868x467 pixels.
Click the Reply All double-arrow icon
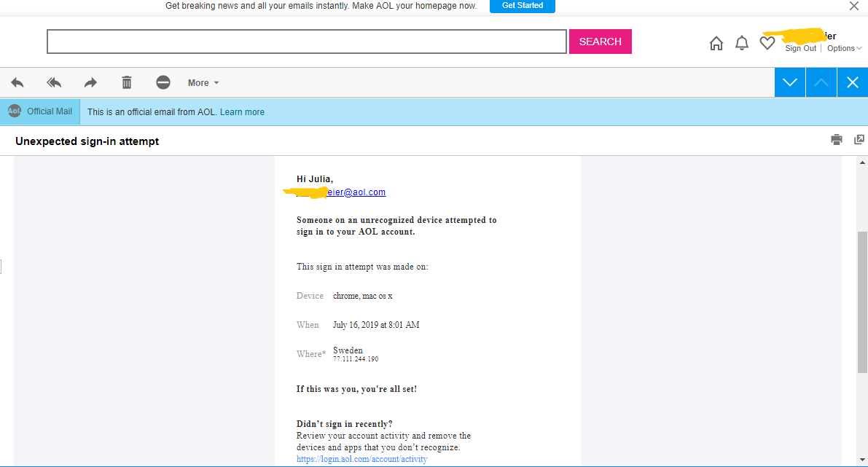click(x=54, y=83)
